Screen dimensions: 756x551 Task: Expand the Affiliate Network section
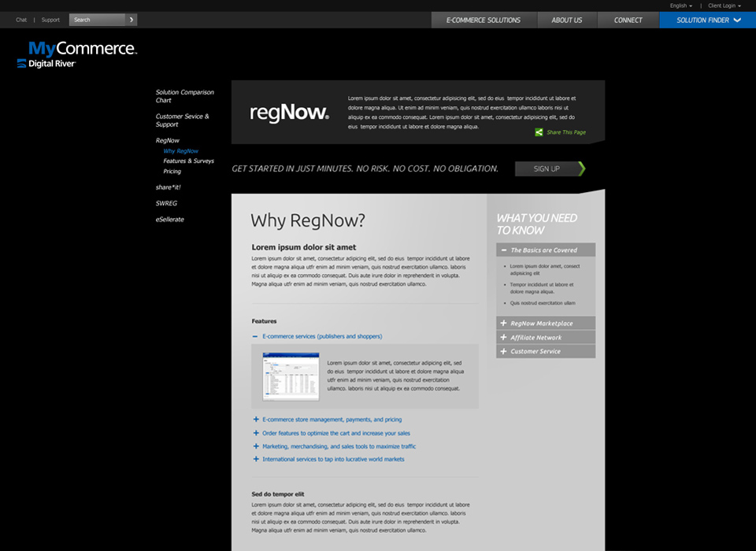546,338
